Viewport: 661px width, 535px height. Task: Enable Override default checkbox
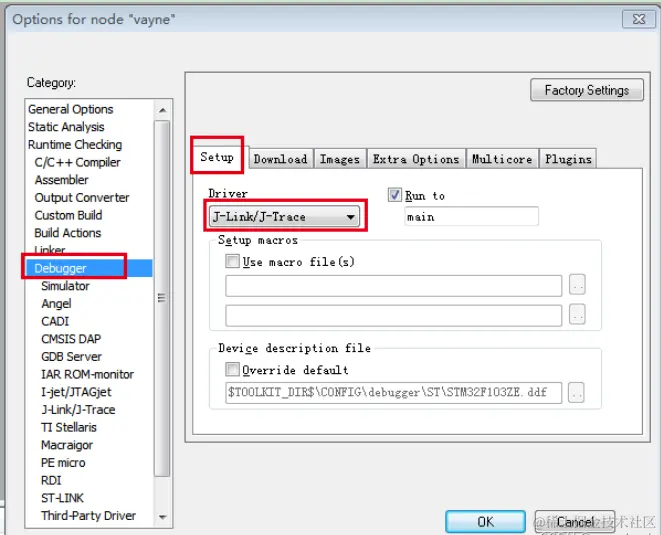coord(232,369)
